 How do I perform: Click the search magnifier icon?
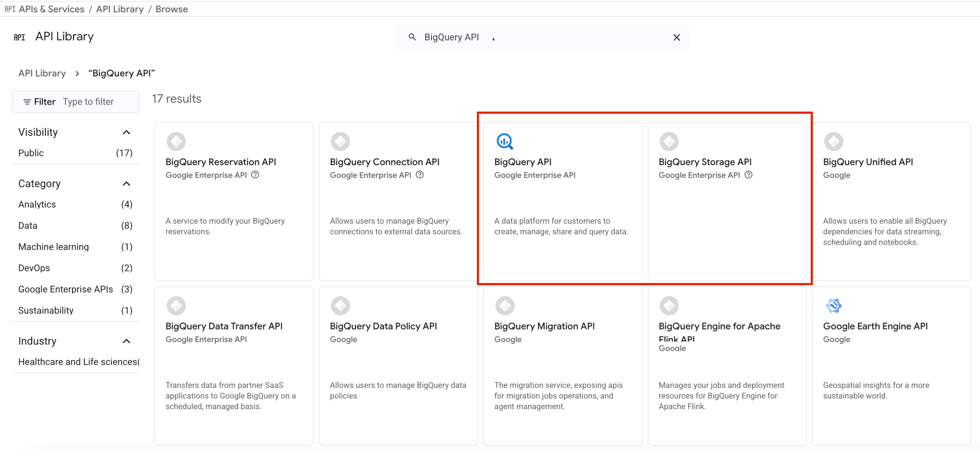click(x=412, y=37)
